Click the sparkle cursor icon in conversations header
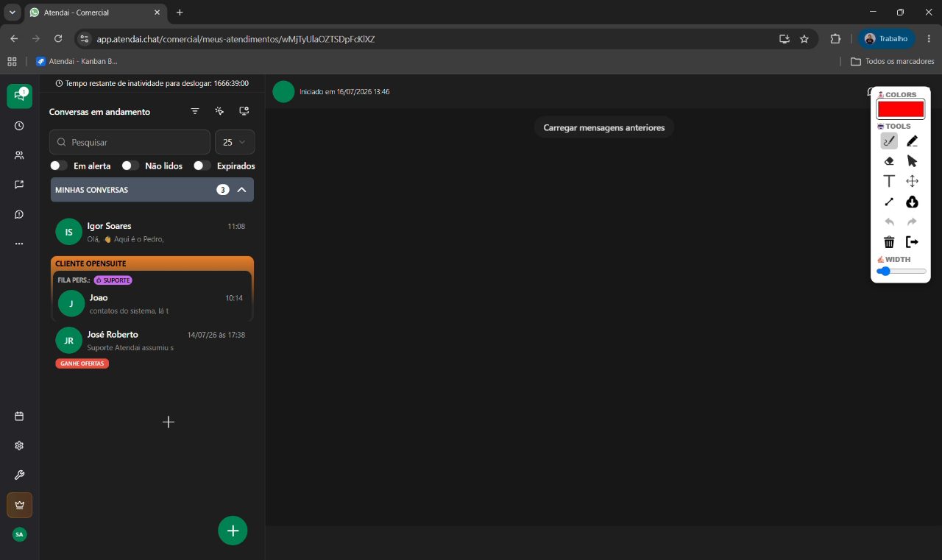This screenshot has height=560, width=942. point(219,111)
